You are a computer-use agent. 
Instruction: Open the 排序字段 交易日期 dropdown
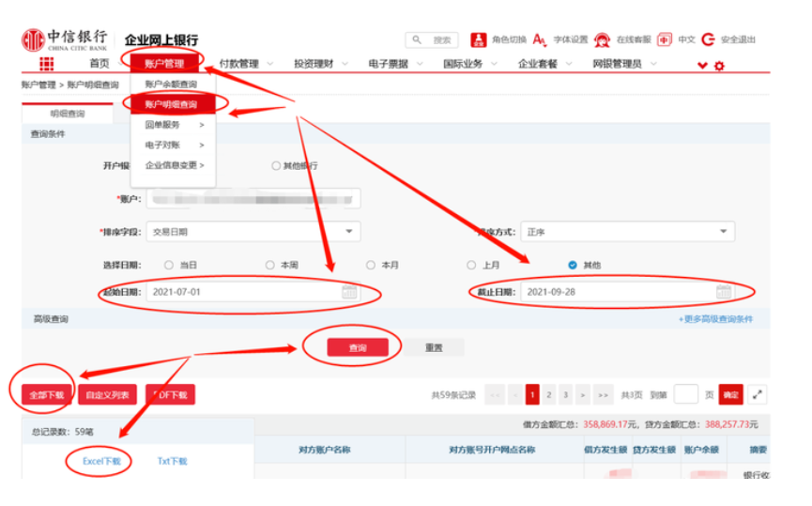coord(253,232)
